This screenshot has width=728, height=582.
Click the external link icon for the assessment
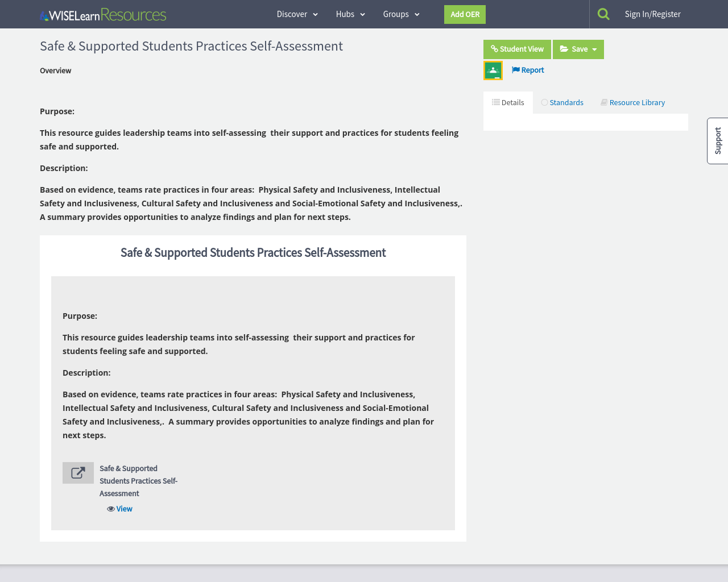[78, 472]
